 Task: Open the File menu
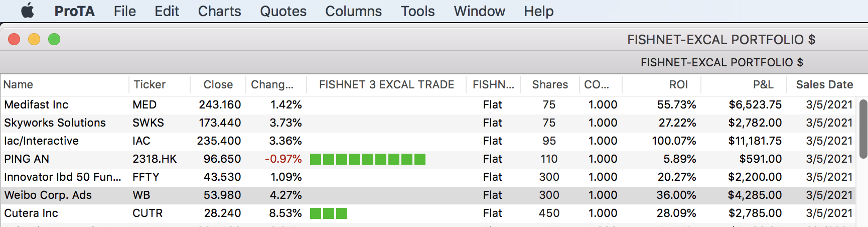(124, 11)
